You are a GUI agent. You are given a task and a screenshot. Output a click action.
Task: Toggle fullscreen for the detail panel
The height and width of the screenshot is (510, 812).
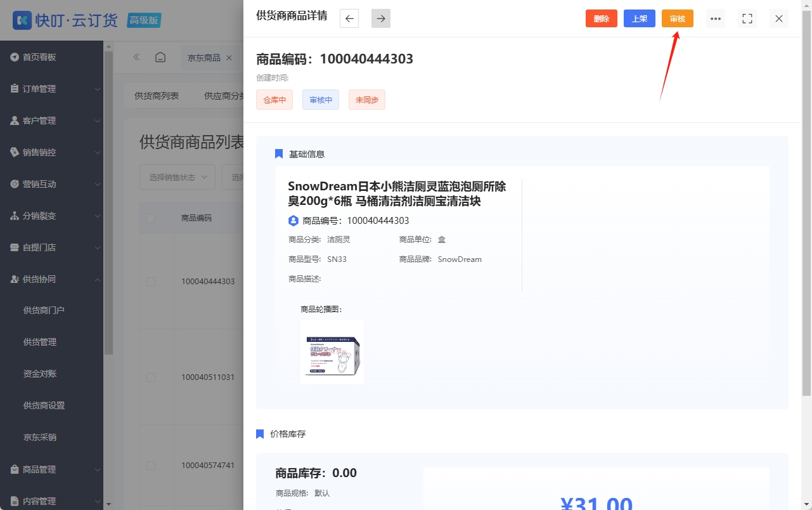[747, 18]
